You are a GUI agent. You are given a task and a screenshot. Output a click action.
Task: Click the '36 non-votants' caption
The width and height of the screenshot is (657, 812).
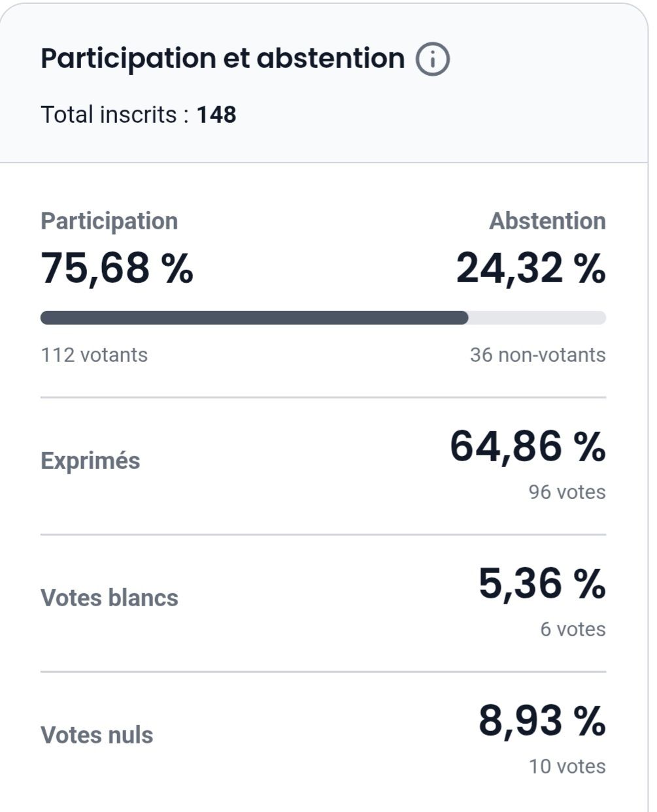[537, 355]
